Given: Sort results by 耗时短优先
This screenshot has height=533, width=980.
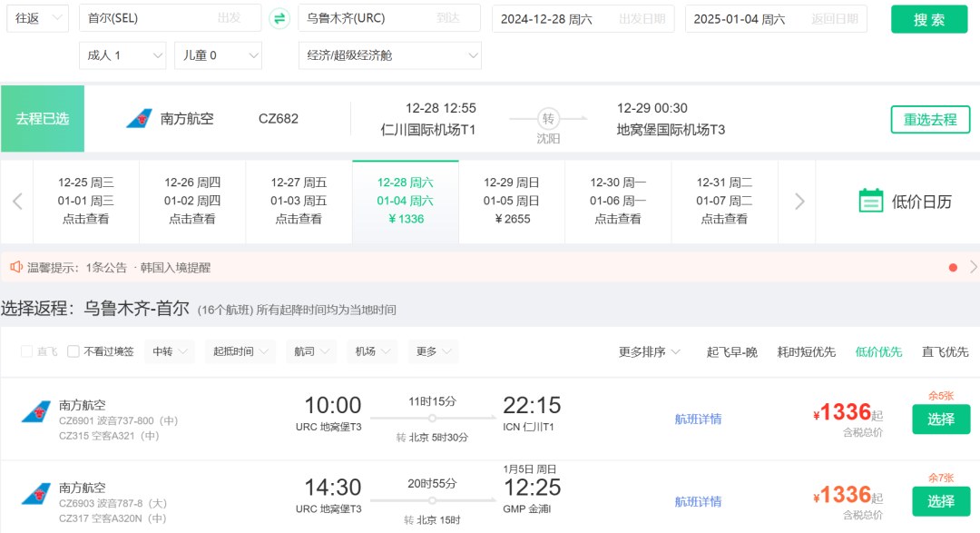Looking at the screenshot, I should (806, 351).
